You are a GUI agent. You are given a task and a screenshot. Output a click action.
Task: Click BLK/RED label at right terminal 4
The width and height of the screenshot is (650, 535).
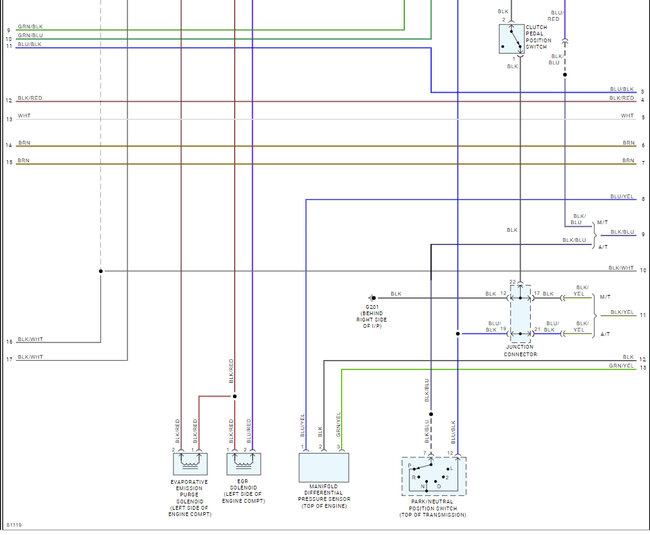point(622,98)
